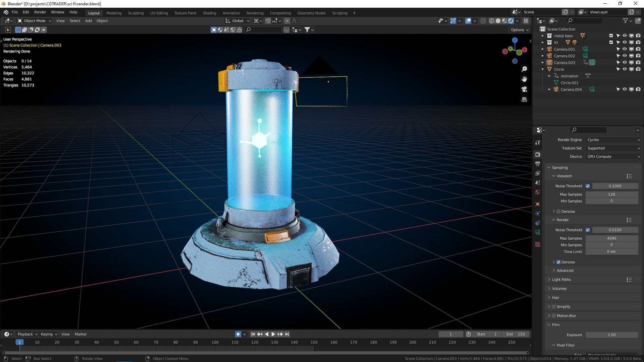Jump to the end frame in timeline
Viewport: 644px width, 362px height.
[x=287, y=334]
